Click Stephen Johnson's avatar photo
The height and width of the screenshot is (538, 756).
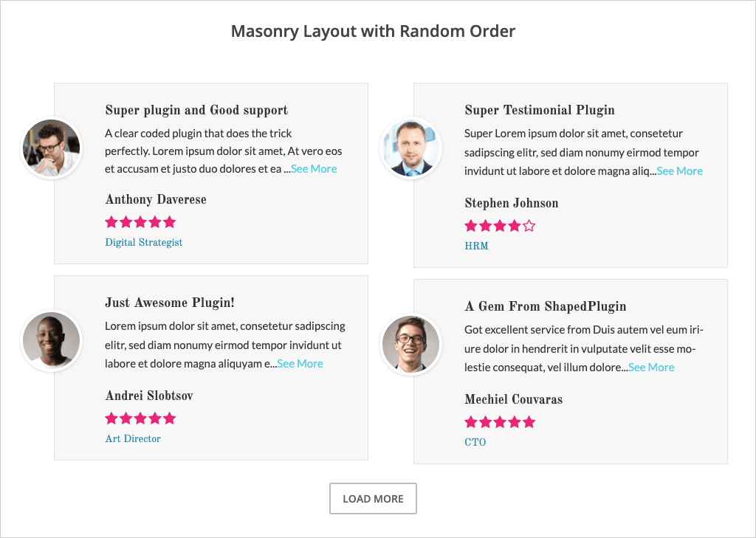point(410,148)
